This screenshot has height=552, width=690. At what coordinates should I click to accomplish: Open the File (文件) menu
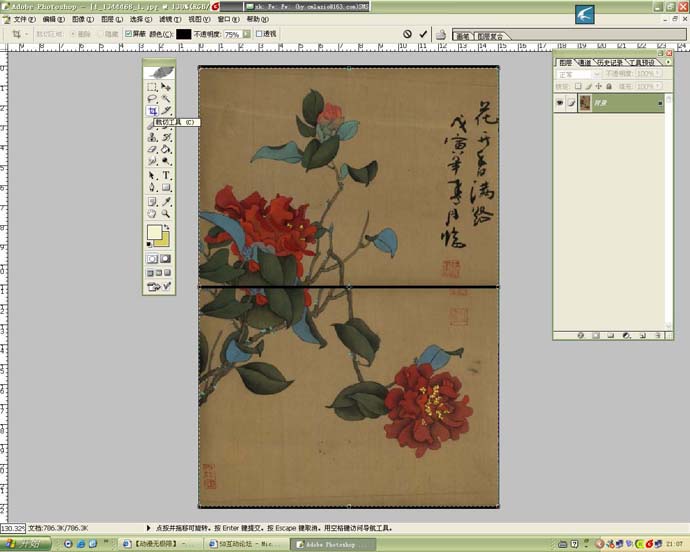[24, 19]
